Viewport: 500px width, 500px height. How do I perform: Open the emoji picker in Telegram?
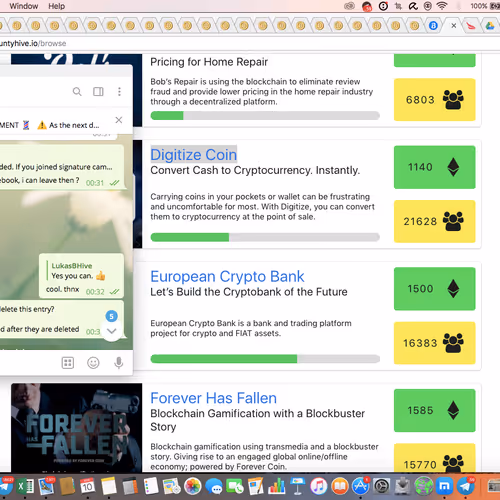[x=93, y=363]
